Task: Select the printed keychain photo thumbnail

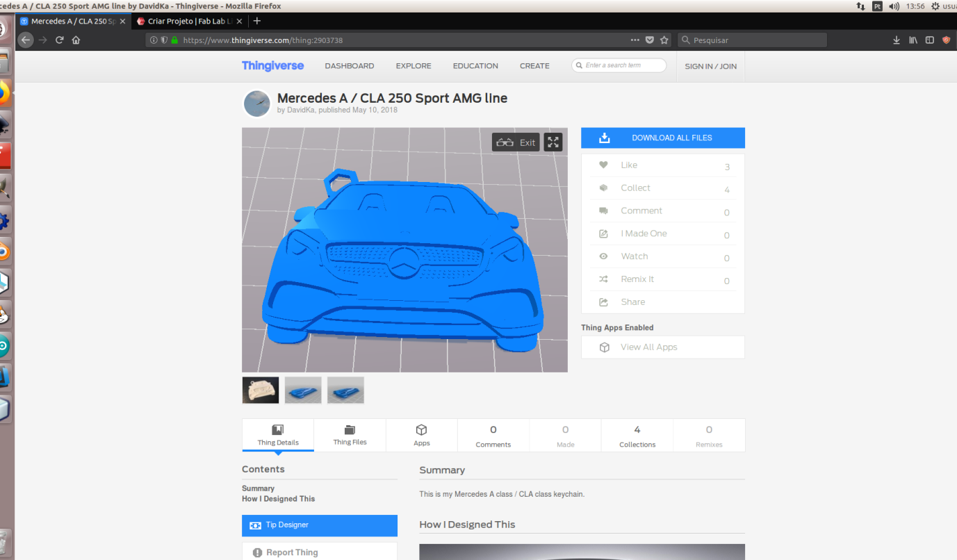Action: click(261, 390)
